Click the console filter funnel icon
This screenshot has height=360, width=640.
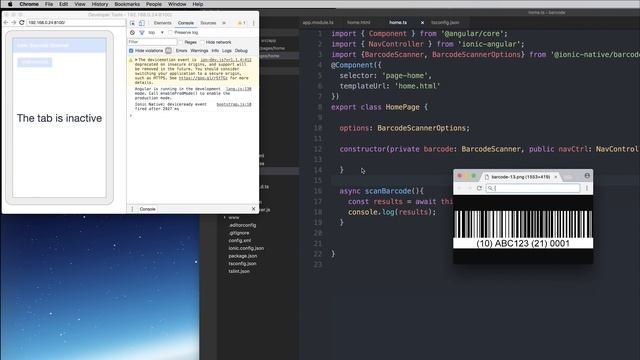click(x=142, y=33)
